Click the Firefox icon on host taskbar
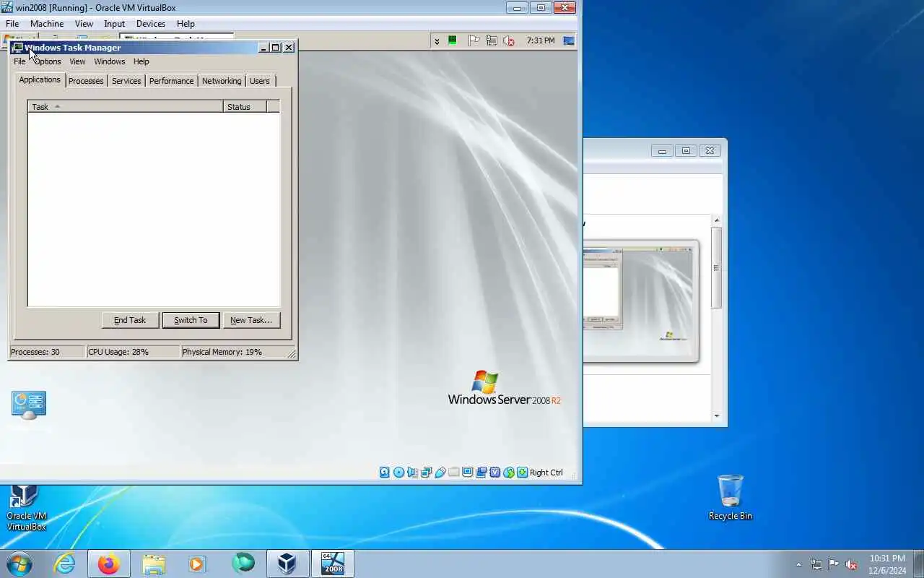This screenshot has width=924, height=578. (x=109, y=564)
